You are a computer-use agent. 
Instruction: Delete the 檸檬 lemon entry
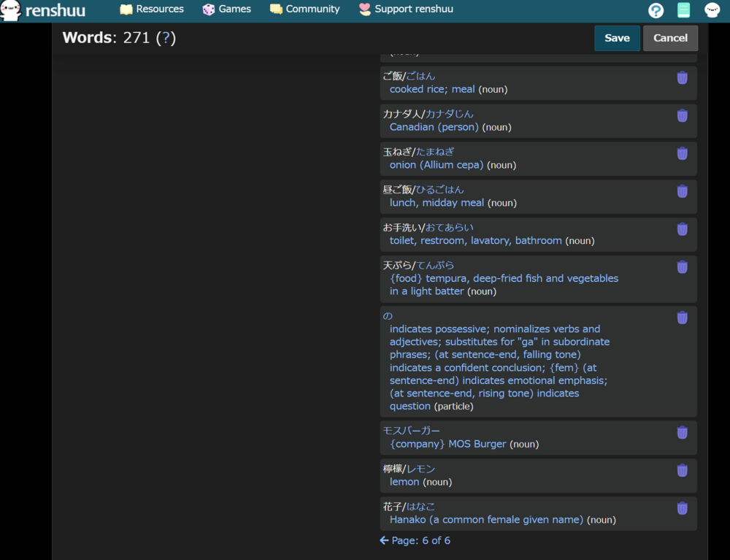point(682,471)
